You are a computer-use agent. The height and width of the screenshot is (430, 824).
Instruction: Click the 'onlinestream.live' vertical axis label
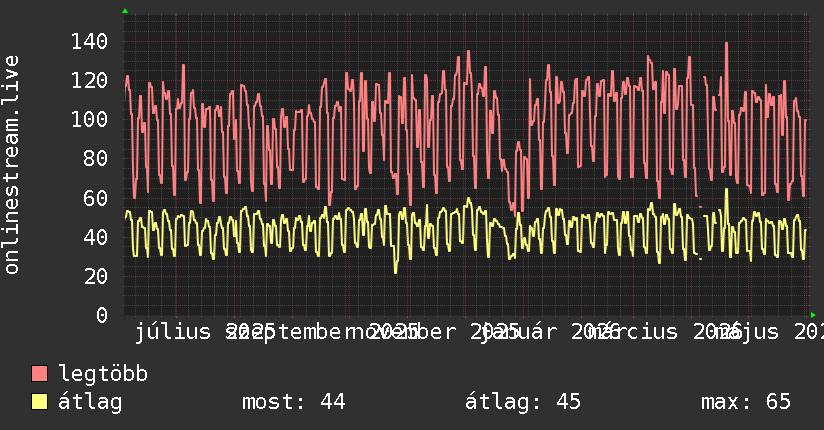(11, 165)
